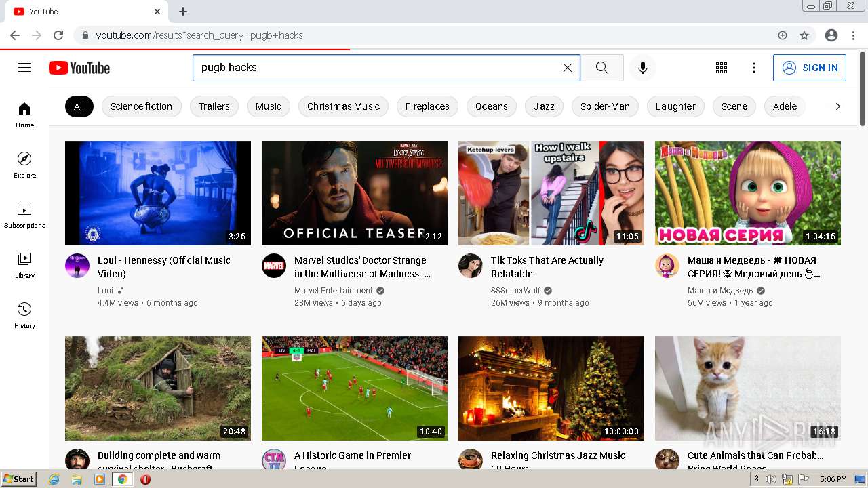Click the Tik Toks That Are Actually Relatable title
The width and height of the screenshot is (868, 488).
[x=547, y=267]
